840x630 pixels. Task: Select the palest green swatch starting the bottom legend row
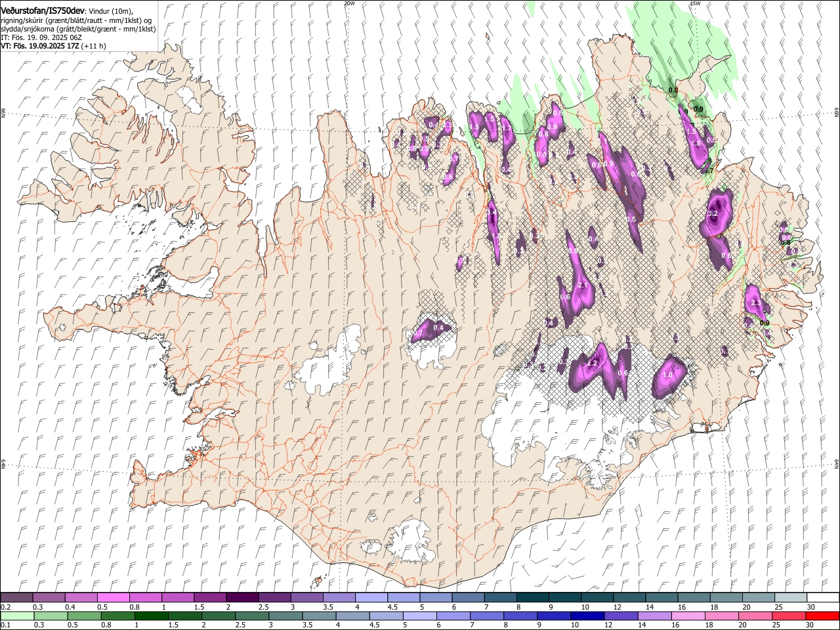(17, 616)
